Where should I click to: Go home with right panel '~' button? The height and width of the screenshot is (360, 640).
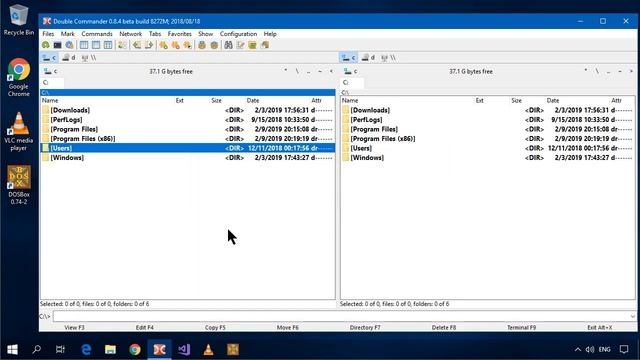pos(620,71)
